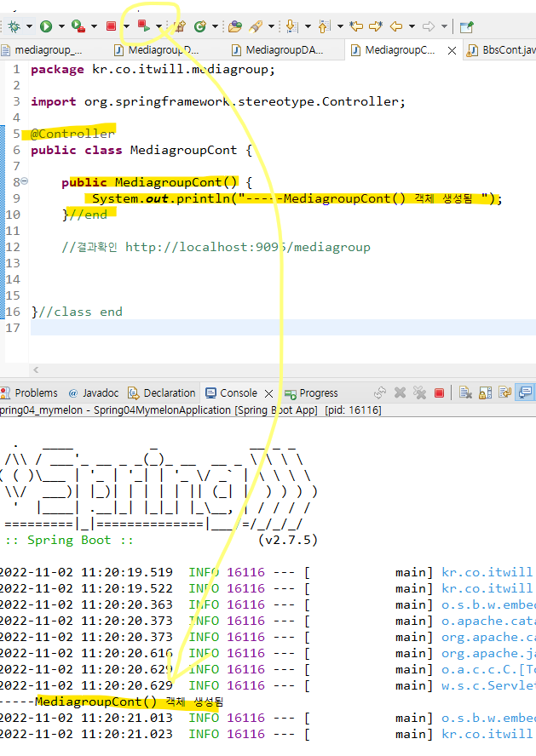Image resolution: width=536 pixels, height=756 pixels.
Task: Toggle Show Console on standard output change
Action: (525, 393)
